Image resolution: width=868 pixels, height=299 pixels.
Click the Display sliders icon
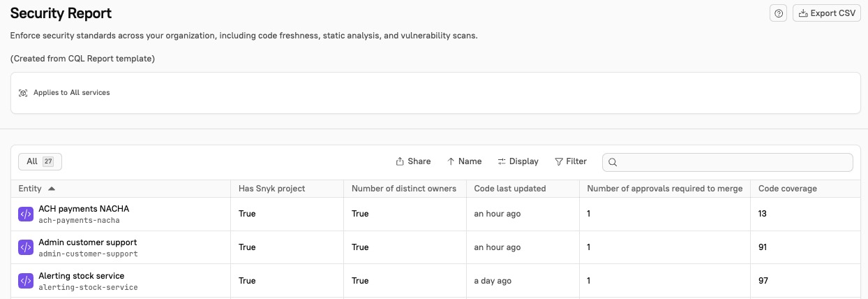(x=502, y=161)
